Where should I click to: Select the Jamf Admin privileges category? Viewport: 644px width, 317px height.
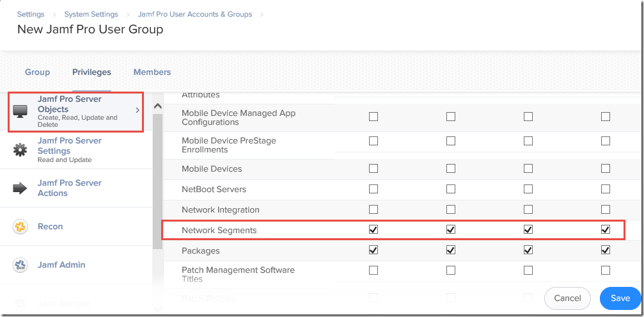pos(76,264)
